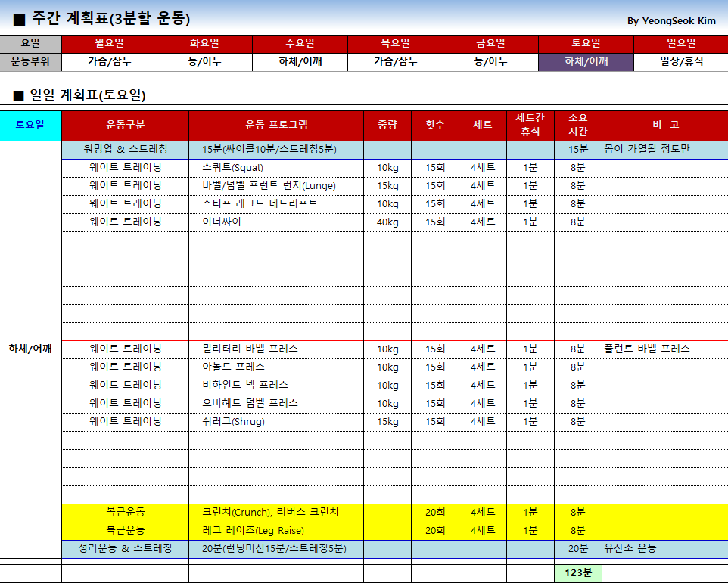Select the 레그 레이즈(Leg Raise) cell

point(276,531)
